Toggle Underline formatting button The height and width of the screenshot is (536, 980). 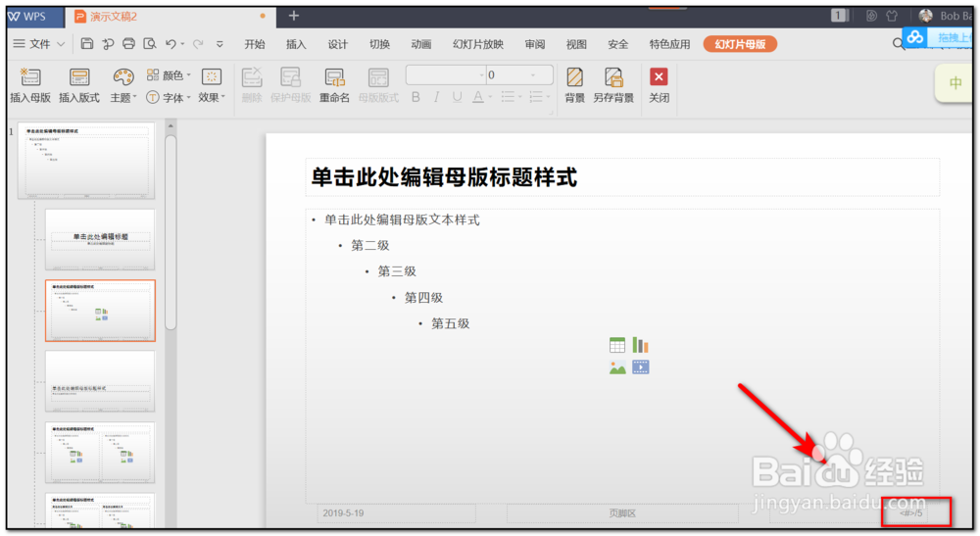[x=457, y=97]
